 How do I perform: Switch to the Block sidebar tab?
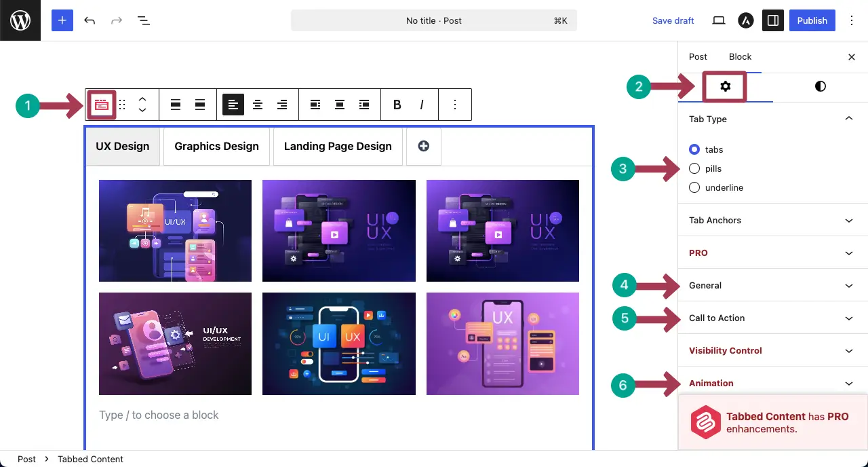point(740,57)
